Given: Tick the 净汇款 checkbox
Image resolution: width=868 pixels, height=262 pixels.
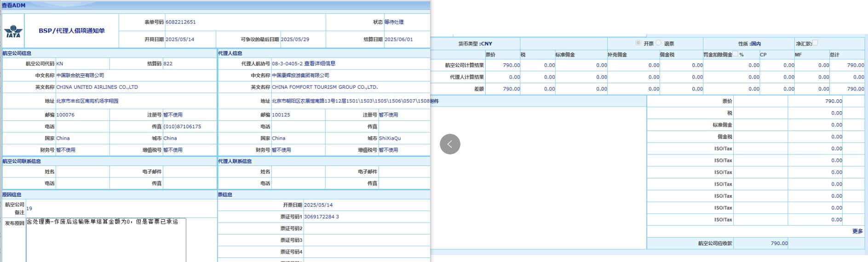Looking at the screenshot, I should point(815,43).
